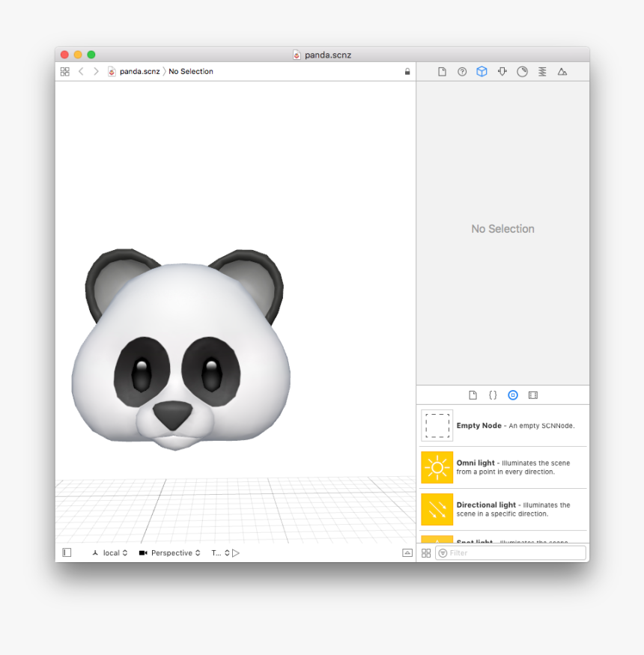This screenshot has height=655, width=644.
Task: Zoom the panda.scnz window to full screen
Action: point(91,55)
